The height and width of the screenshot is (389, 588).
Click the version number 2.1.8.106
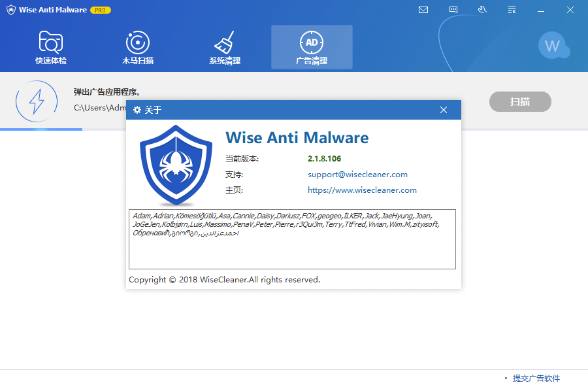point(324,159)
